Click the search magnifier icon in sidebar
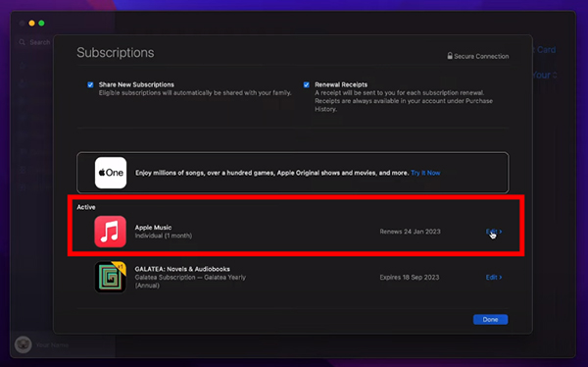 [x=23, y=42]
